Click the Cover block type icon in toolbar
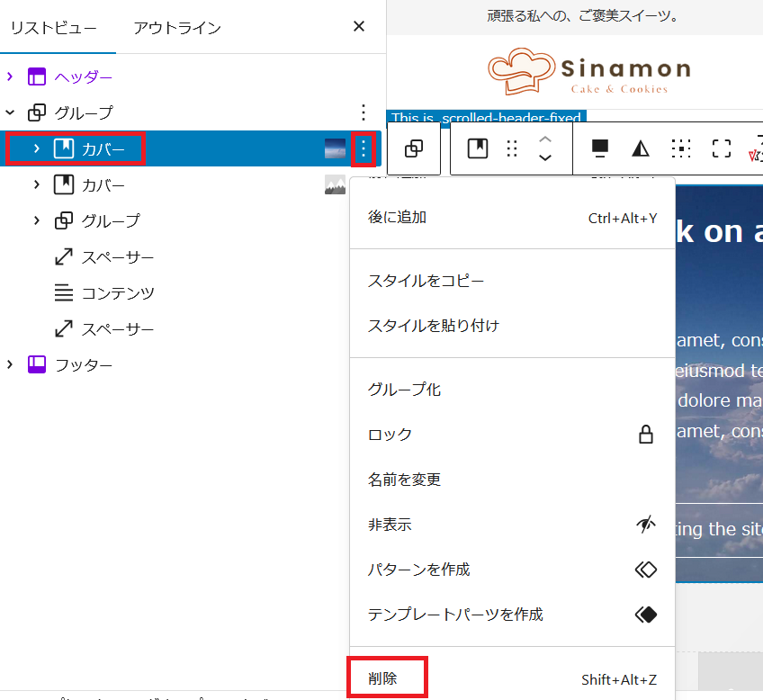763x700 pixels. [478, 148]
